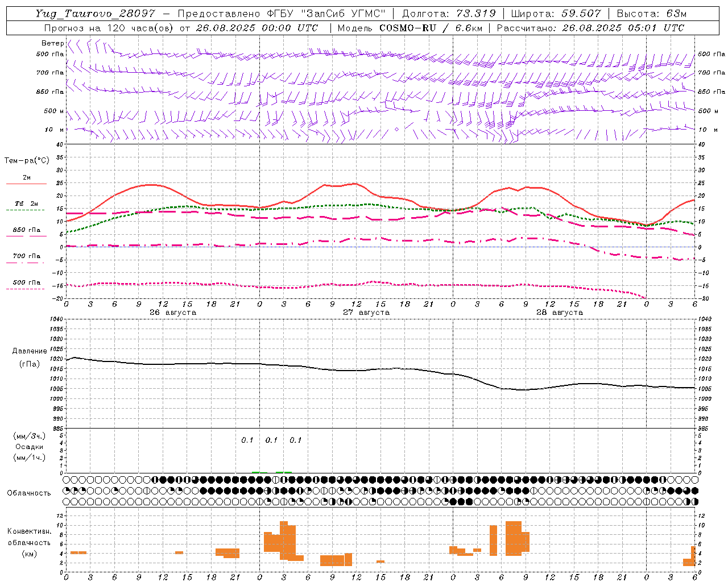Click the Давление pressure panel label
Viewport: 728px width, 582px height.
pos(30,351)
